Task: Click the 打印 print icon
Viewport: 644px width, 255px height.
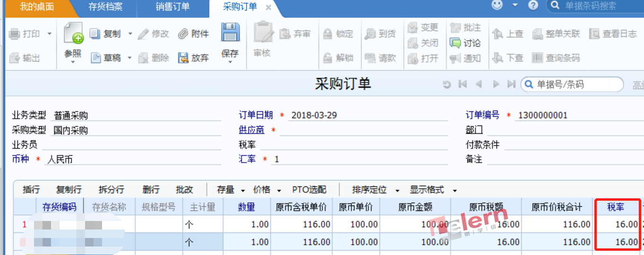Action: tap(14, 34)
